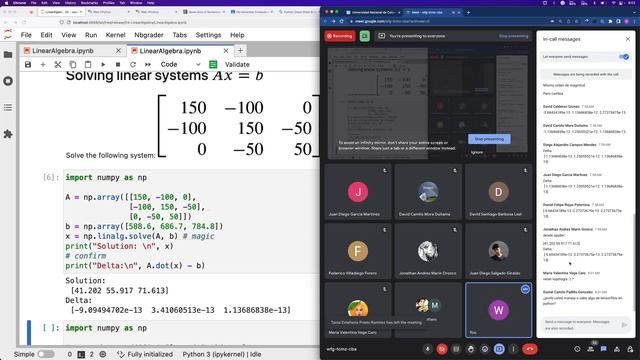Viewport: 640px width, 360px height.
Task: Click send message arrow in chat
Action: (624, 325)
